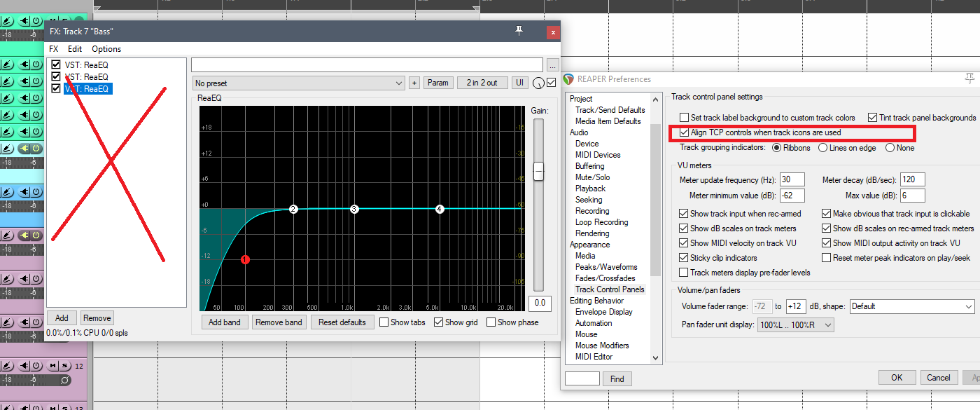Click the Preferences search field beside Find
Image resolution: width=980 pixels, height=410 pixels.
click(582, 378)
